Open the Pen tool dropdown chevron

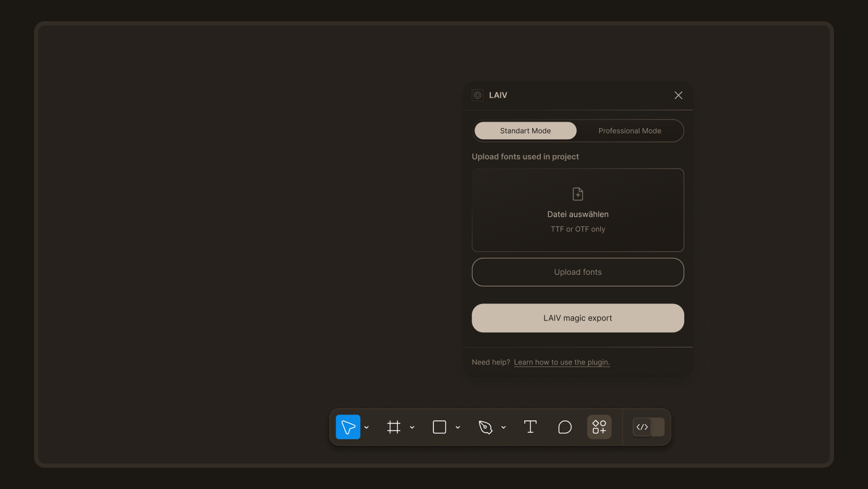pos(504,427)
